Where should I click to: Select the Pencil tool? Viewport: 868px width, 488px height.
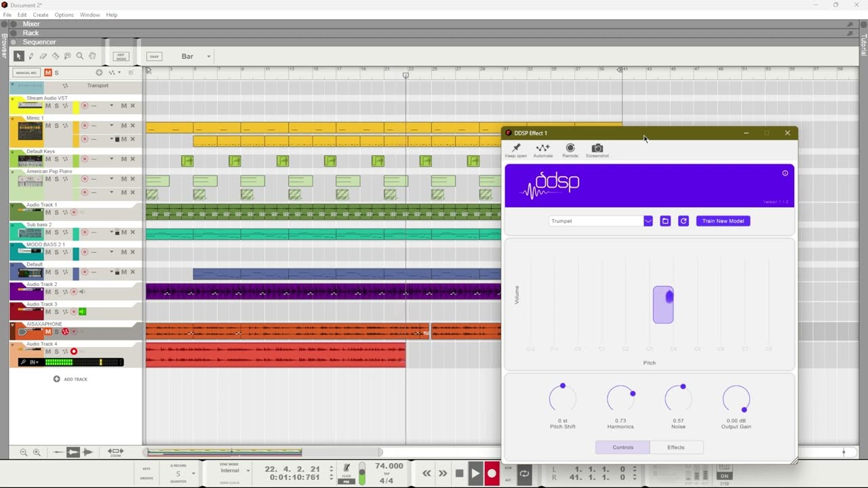[31, 56]
